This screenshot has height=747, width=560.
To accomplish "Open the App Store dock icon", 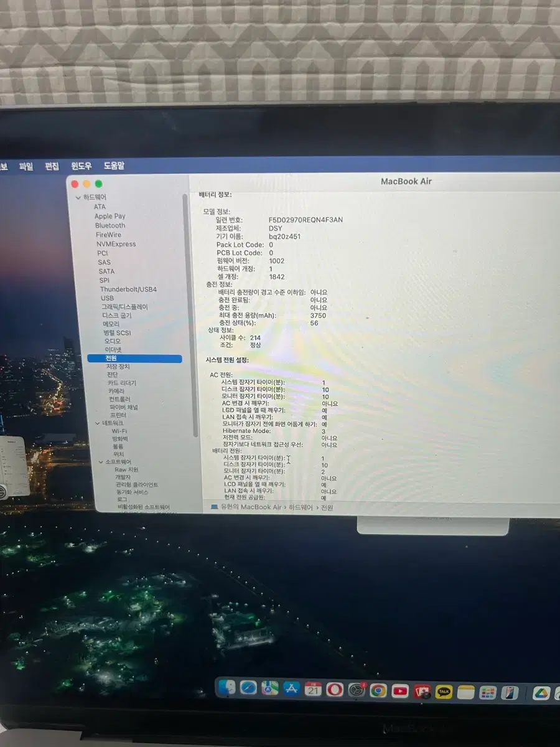I will 291,688.
